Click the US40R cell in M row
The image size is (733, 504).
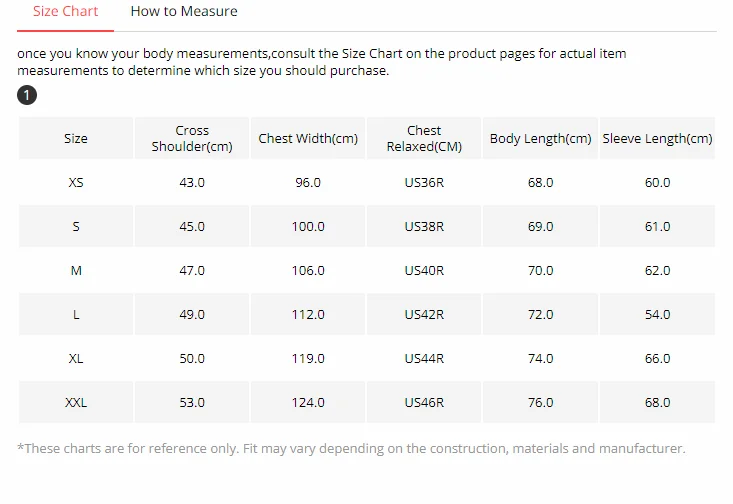click(424, 271)
